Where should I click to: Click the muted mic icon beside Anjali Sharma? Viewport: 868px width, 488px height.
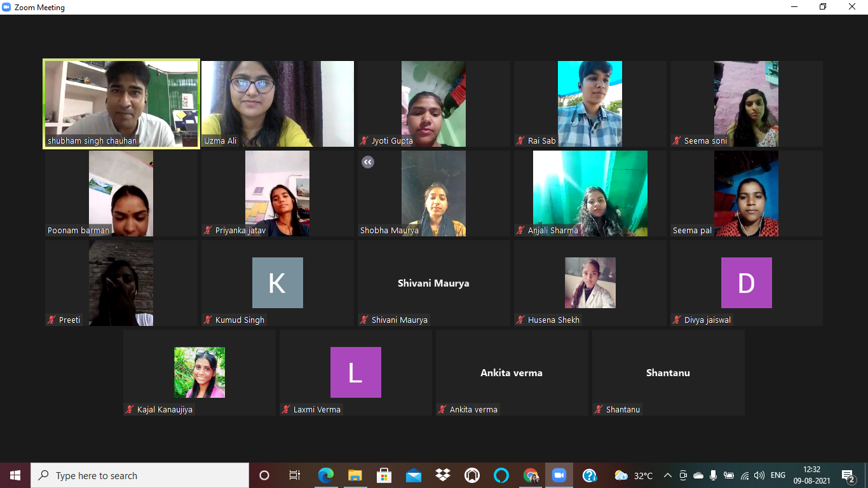click(521, 231)
